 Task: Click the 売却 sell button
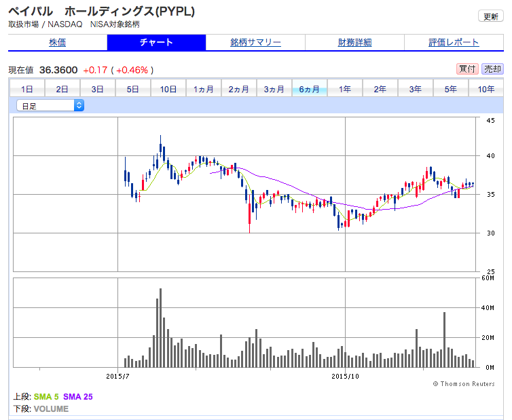(492, 69)
